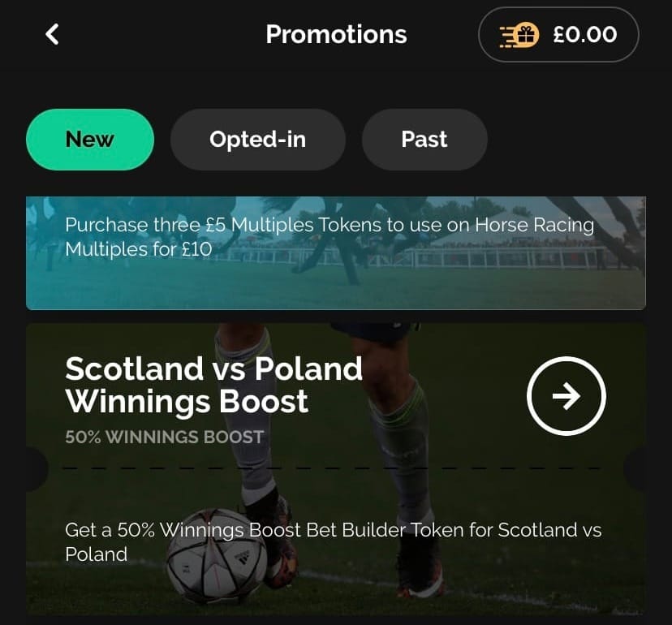Tap the 50% WINNINGS BOOST subtitle

[x=165, y=437]
